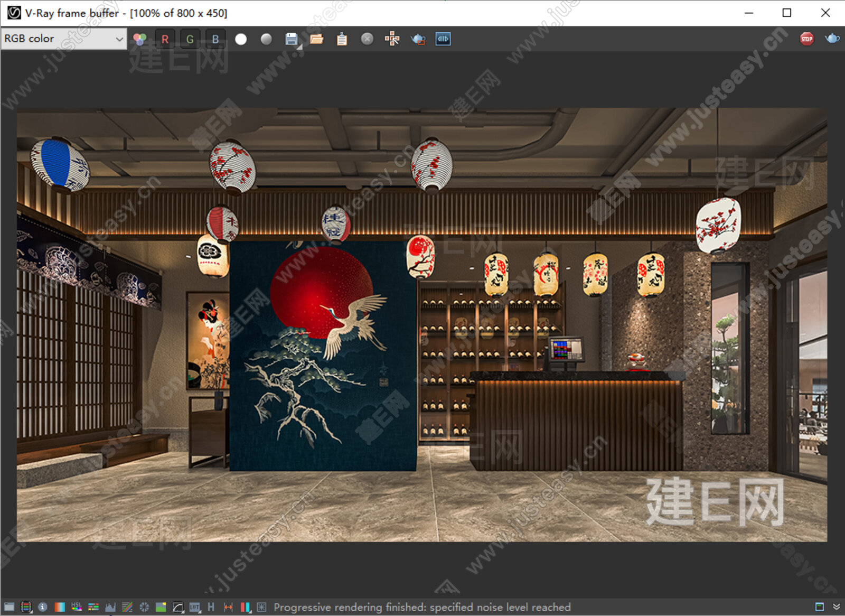This screenshot has height=616, width=845.
Task: Show color corrections window icon in status bar
Action: [9, 607]
